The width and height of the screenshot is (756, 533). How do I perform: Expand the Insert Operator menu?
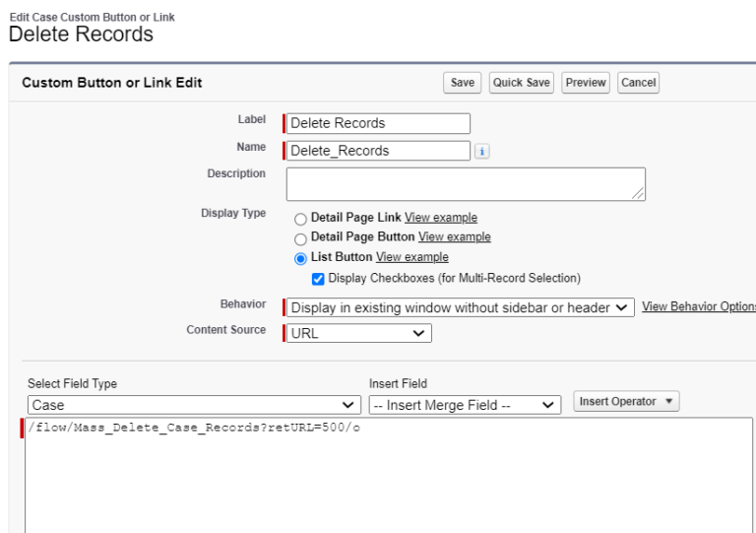point(626,402)
